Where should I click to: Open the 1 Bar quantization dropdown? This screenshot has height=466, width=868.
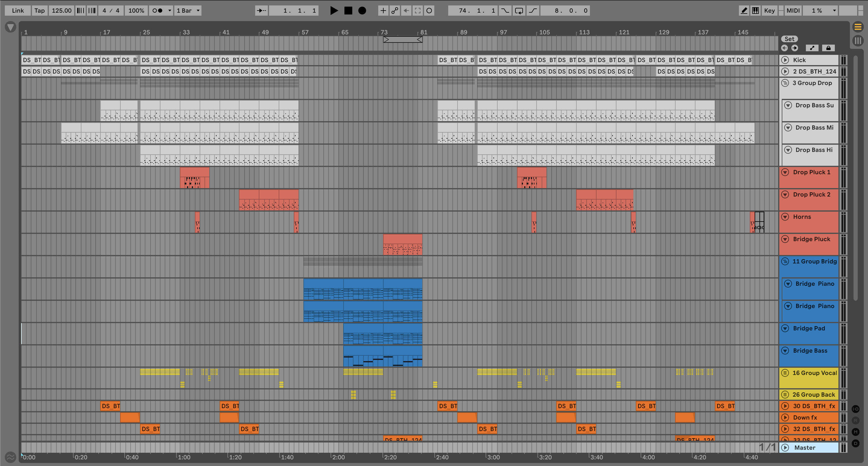coord(188,11)
